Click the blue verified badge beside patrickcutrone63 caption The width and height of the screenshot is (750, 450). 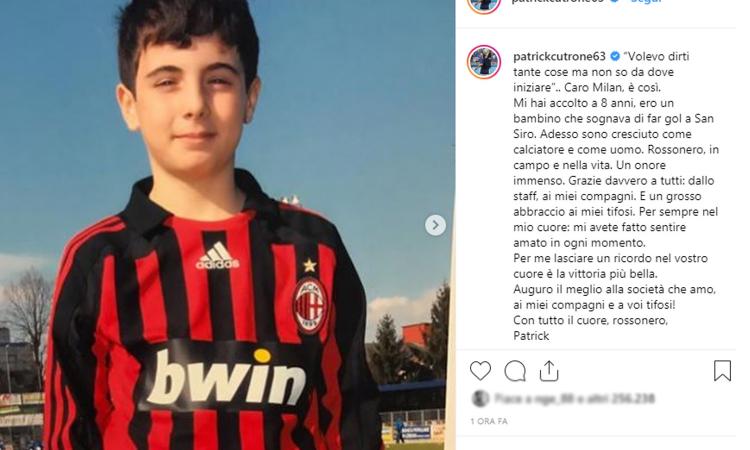point(615,56)
